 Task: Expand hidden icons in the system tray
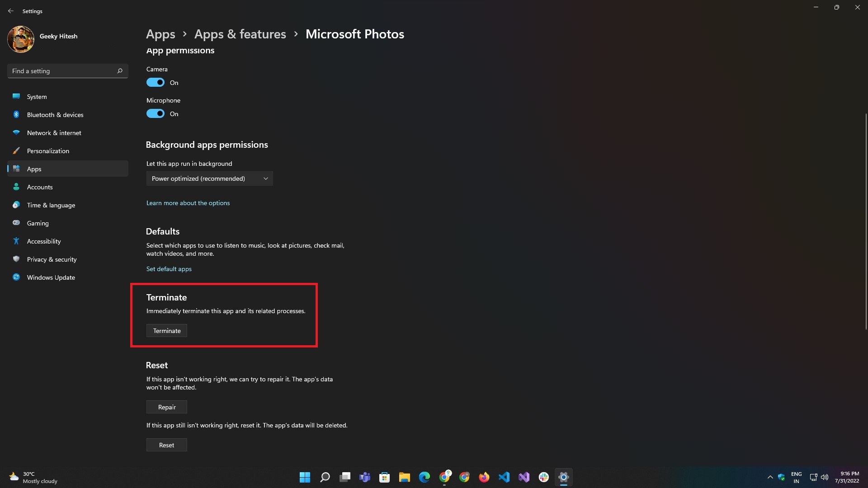pos(770,477)
